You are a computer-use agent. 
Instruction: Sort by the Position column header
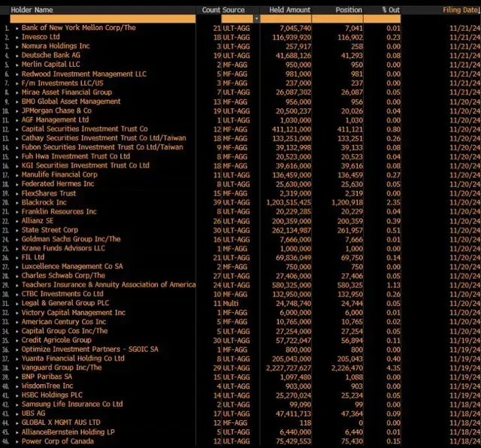coord(349,10)
